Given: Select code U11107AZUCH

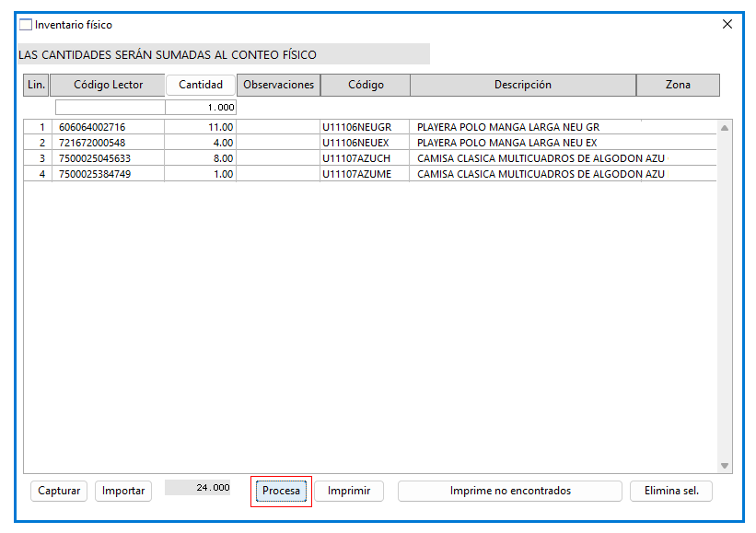Looking at the screenshot, I should tap(356, 158).
